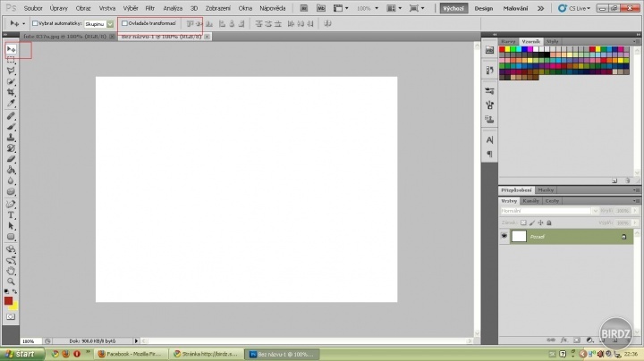Toggle lock transparent pixels in Zámek row
The image size is (644, 361).
(x=523, y=222)
